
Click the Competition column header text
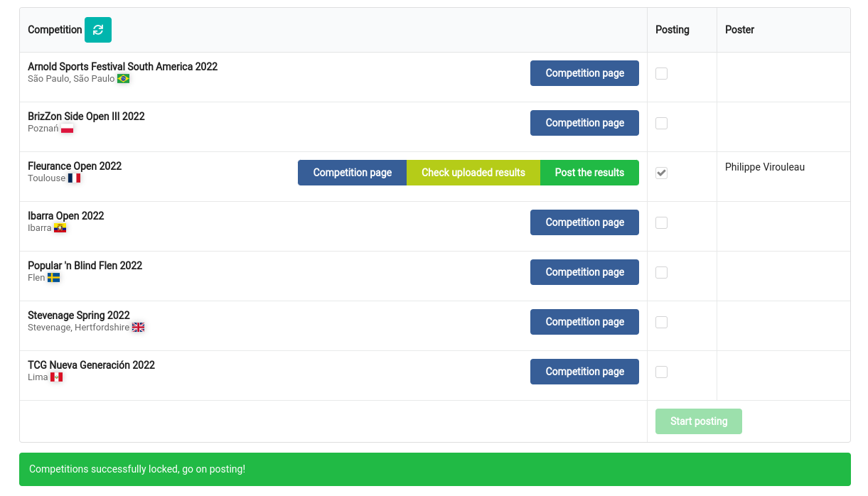click(x=55, y=30)
